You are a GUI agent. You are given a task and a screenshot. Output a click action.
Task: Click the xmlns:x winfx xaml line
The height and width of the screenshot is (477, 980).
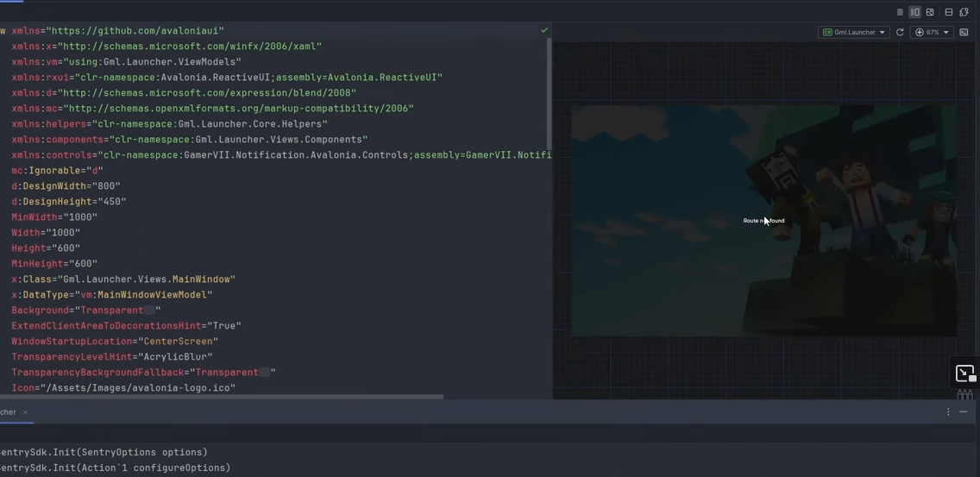[x=166, y=47]
